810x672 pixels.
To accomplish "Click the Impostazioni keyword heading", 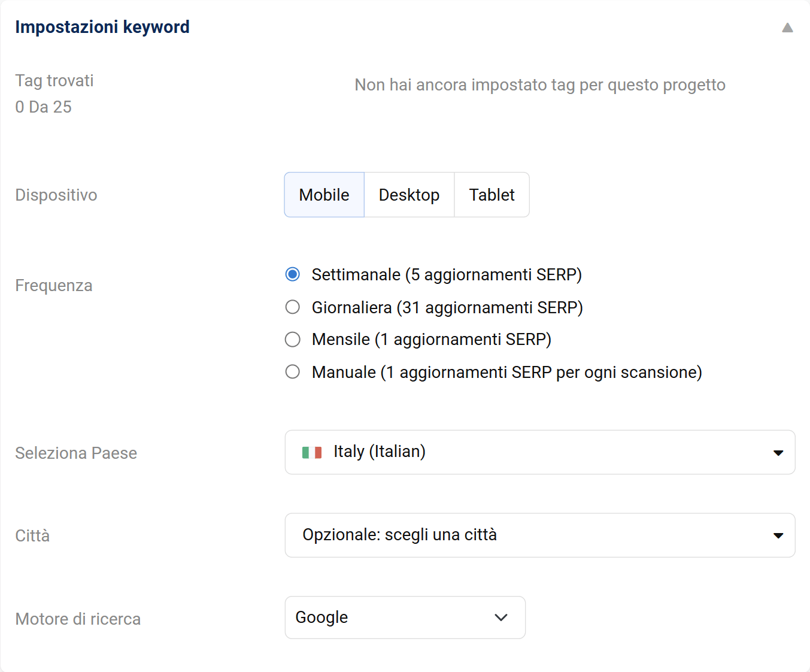I will click(x=102, y=27).
